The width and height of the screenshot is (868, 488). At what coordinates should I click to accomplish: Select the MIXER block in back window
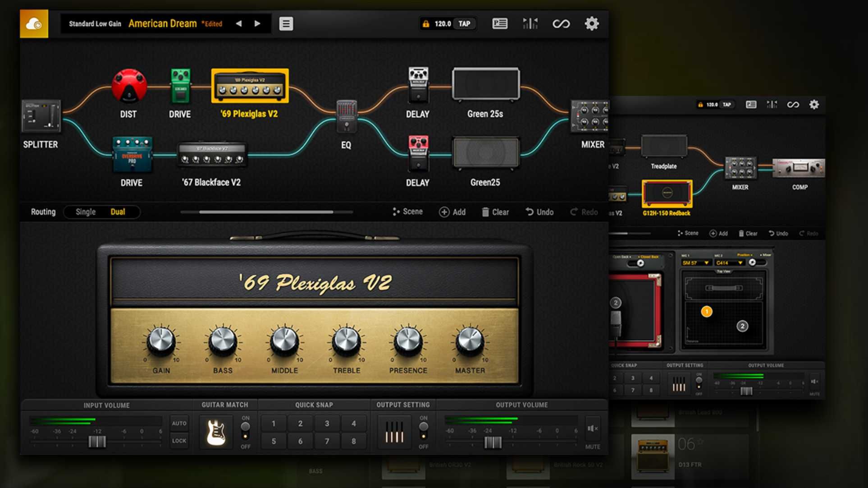tap(740, 168)
